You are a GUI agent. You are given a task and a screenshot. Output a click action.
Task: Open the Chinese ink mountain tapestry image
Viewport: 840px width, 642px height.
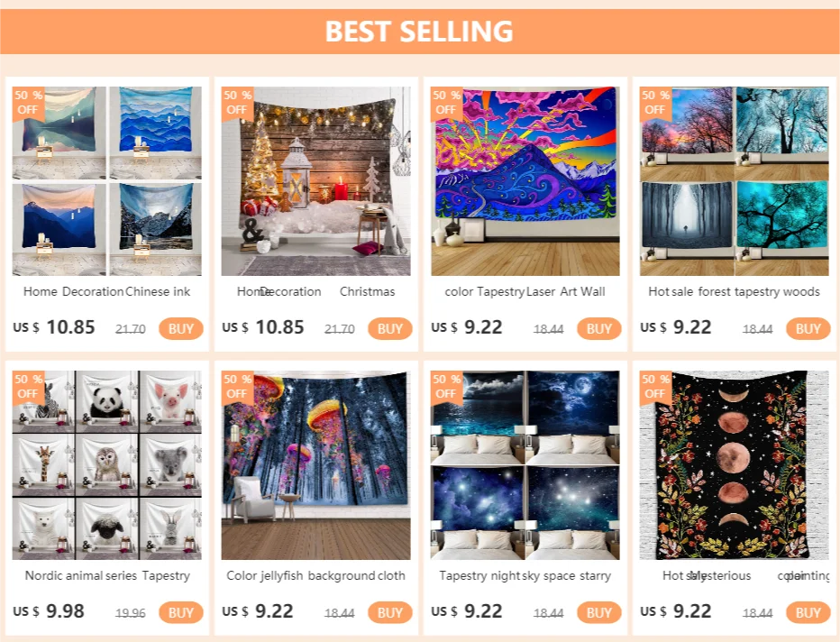[x=107, y=181]
